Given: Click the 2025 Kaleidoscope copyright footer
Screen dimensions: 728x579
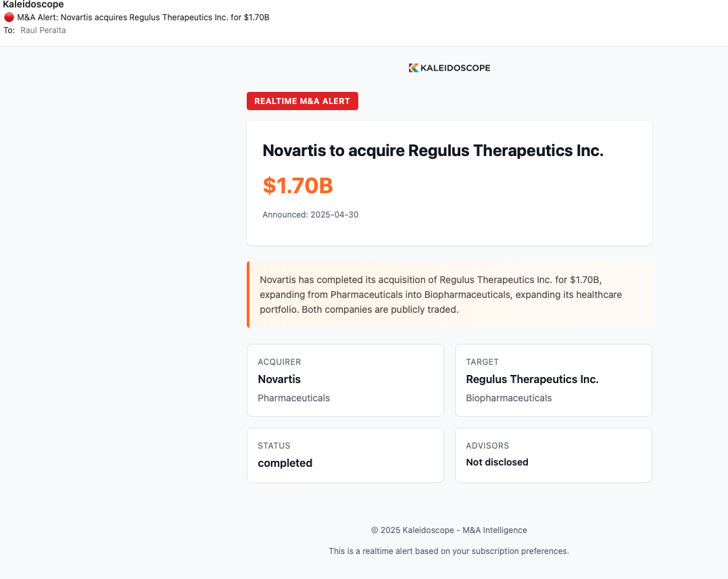Looking at the screenshot, I should (x=450, y=530).
